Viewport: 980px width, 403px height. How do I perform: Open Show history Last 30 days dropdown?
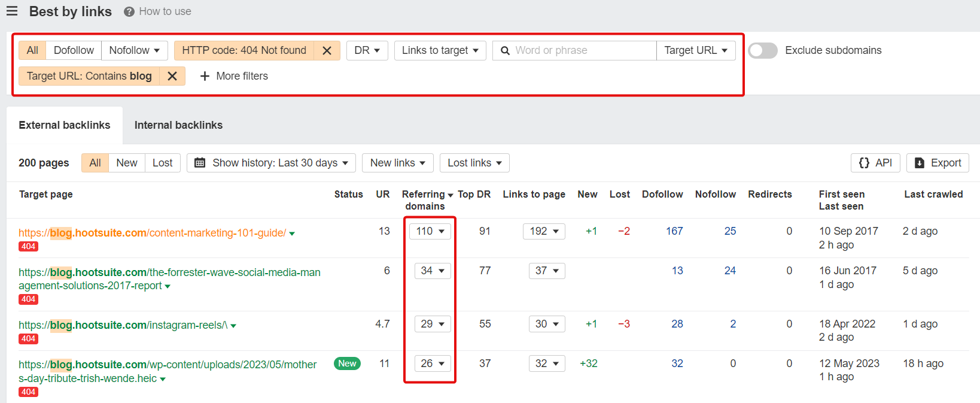[272, 163]
